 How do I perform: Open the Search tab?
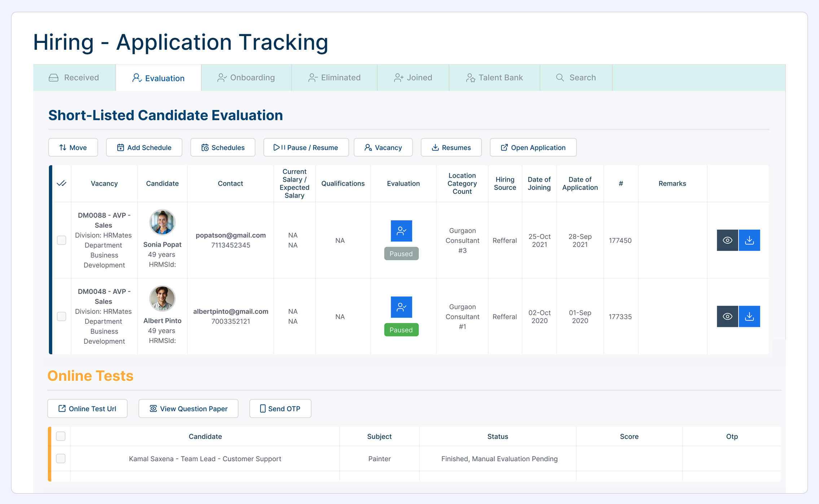tap(576, 78)
